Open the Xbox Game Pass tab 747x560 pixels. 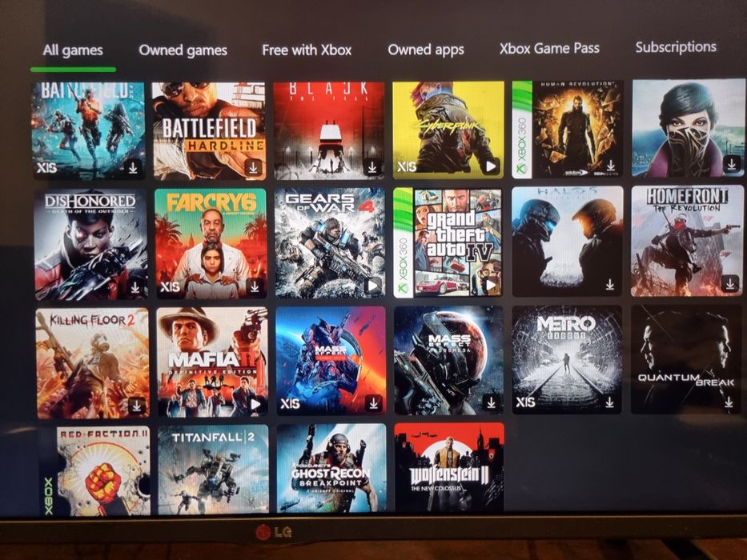pyautogui.click(x=549, y=48)
